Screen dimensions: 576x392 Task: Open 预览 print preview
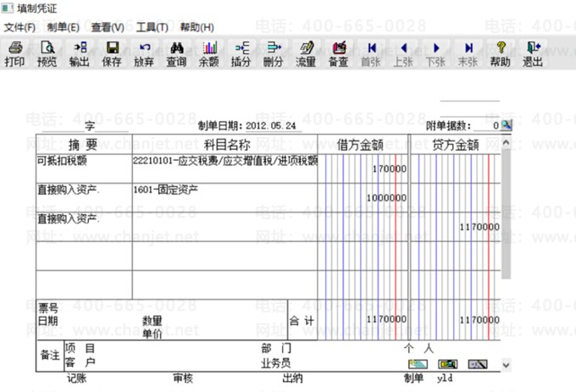tap(47, 54)
